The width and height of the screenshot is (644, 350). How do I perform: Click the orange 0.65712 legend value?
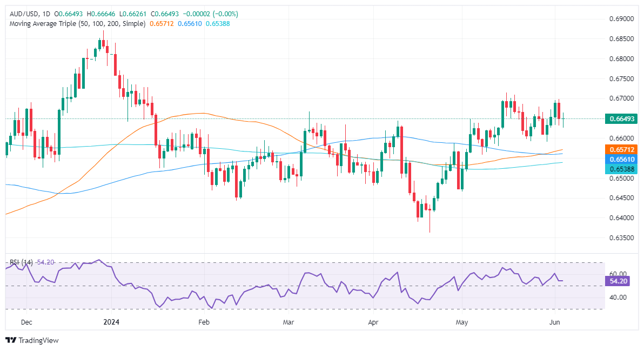(162, 24)
